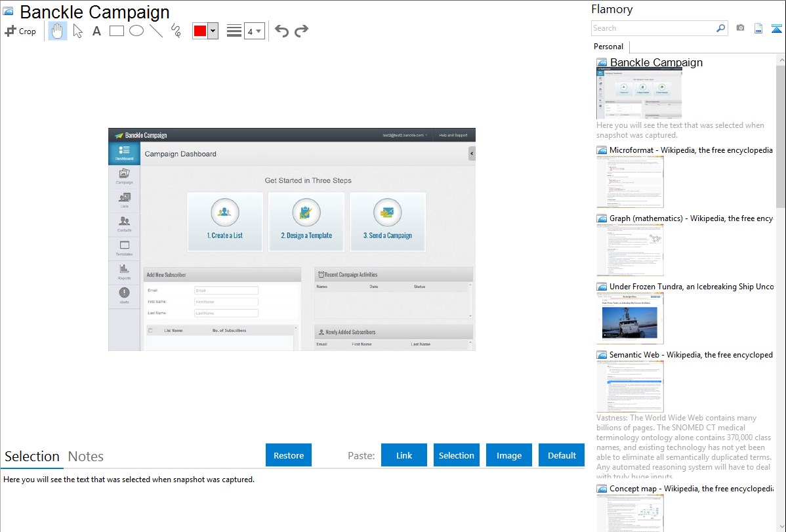Activate the hand pan tool

tap(58, 31)
